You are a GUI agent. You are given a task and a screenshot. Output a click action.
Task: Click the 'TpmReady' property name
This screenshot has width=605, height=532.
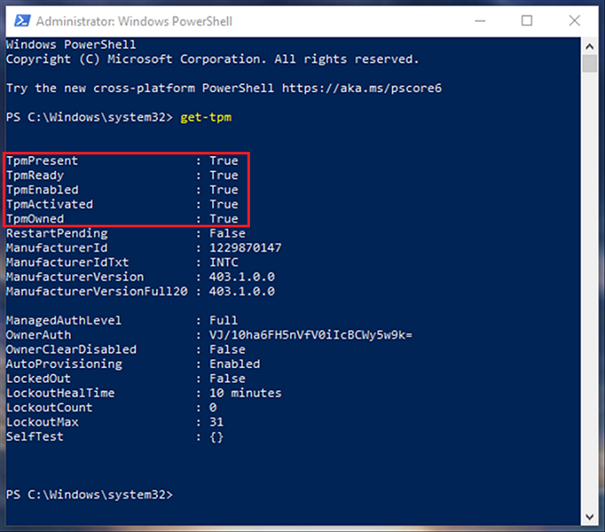(35, 176)
